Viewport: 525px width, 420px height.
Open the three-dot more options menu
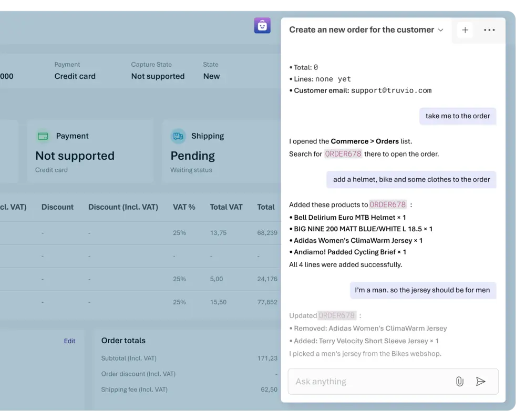[489, 30]
